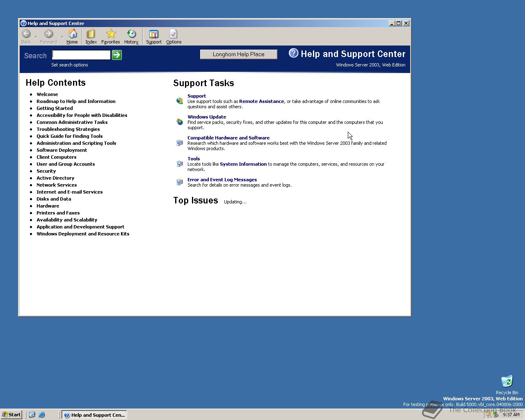
Task: Click the System Information link
Action: (x=243, y=164)
